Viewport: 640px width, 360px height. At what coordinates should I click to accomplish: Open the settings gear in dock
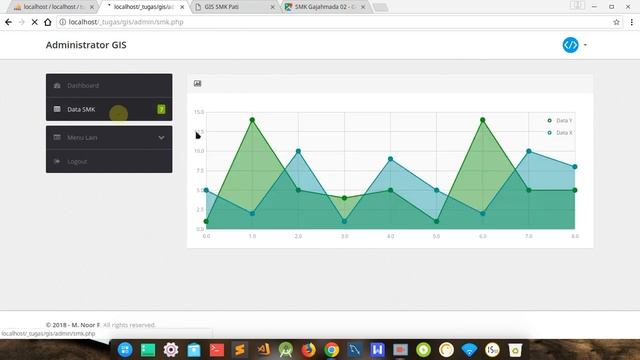171,350
